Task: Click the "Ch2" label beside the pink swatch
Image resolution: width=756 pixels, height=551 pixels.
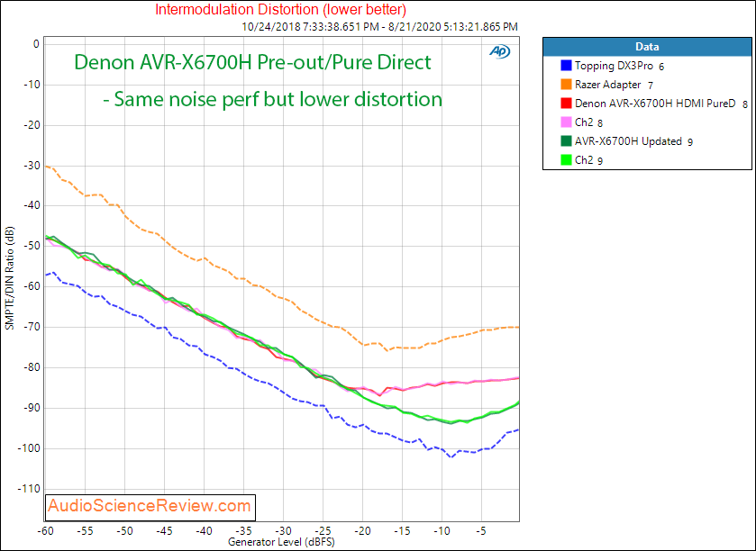Action: tap(584, 122)
